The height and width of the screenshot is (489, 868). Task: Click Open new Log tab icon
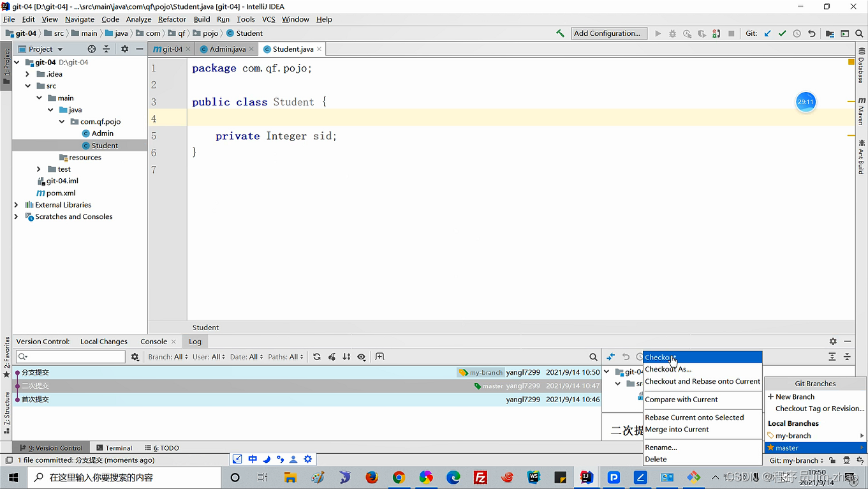pos(380,357)
